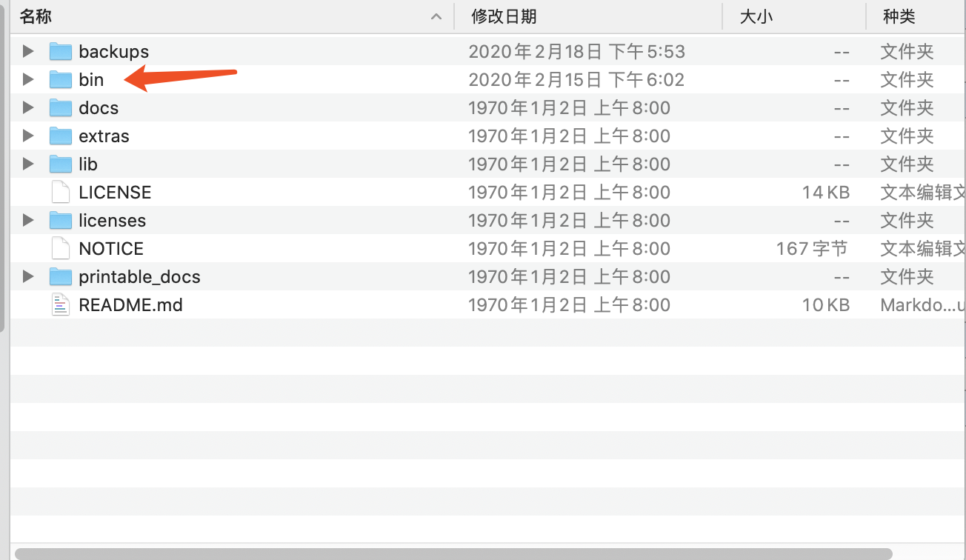Image resolution: width=966 pixels, height=560 pixels.
Task: Expand the extras folder disclosure triangle
Action: (x=28, y=136)
